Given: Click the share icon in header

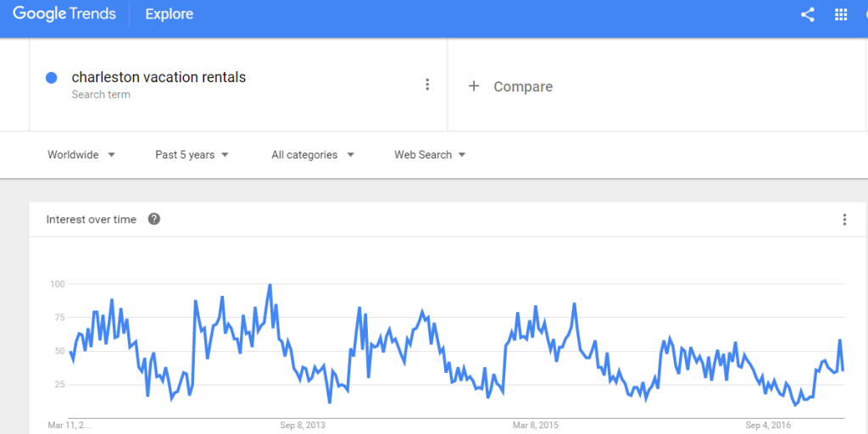Looking at the screenshot, I should (x=807, y=14).
